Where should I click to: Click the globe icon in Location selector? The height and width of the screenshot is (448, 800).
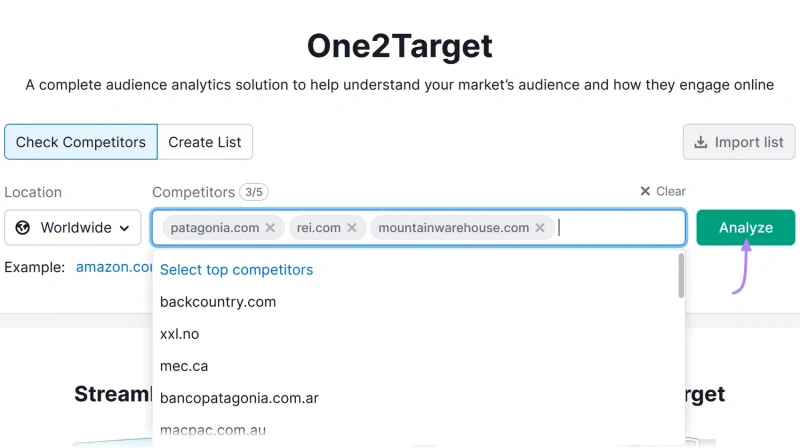[x=22, y=228]
